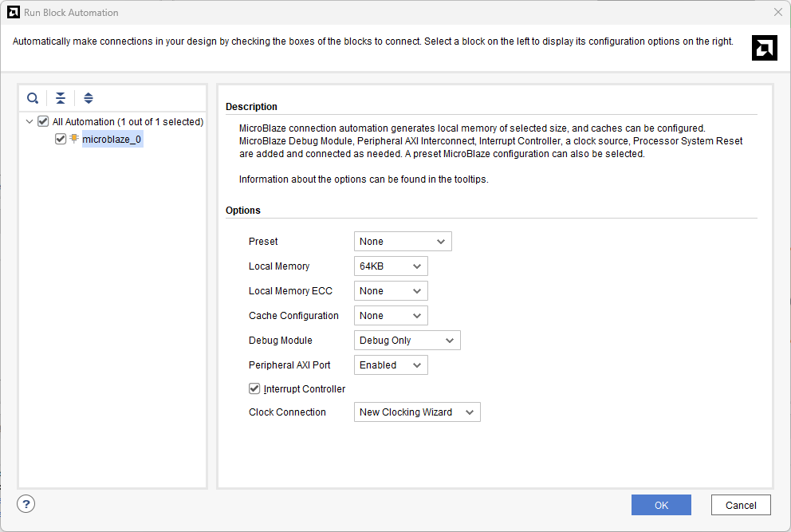The width and height of the screenshot is (791, 532).
Task: Open the Local Memory size dropdown
Action: (391, 266)
